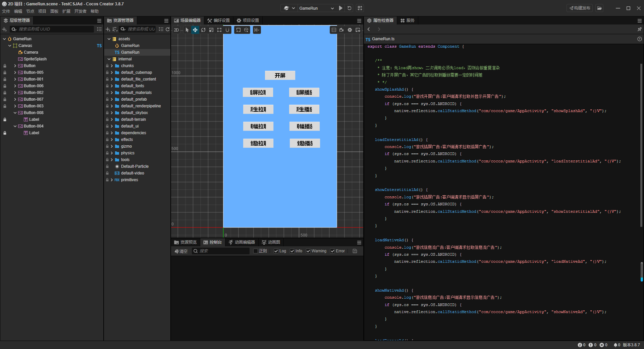Open the 节点 menu

point(30,11)
